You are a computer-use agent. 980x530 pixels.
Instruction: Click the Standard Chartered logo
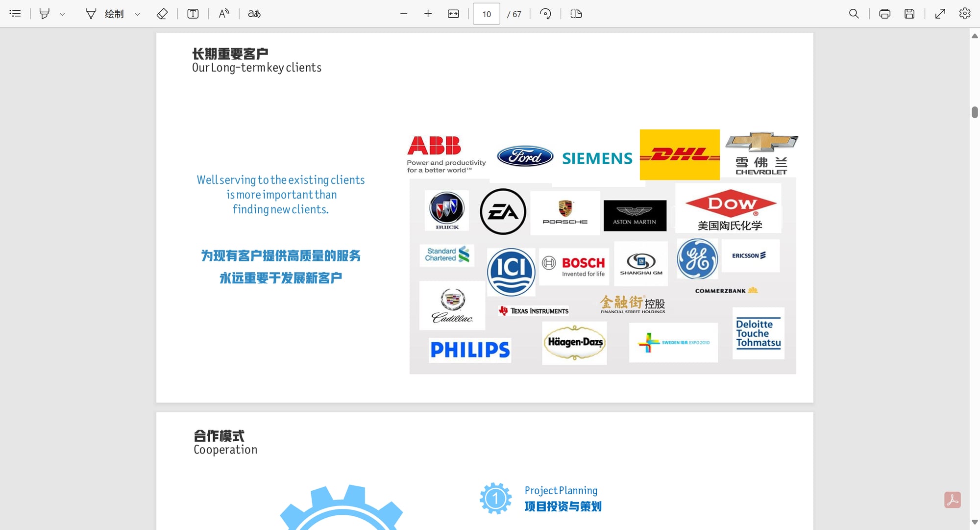(x=447, y=255)
